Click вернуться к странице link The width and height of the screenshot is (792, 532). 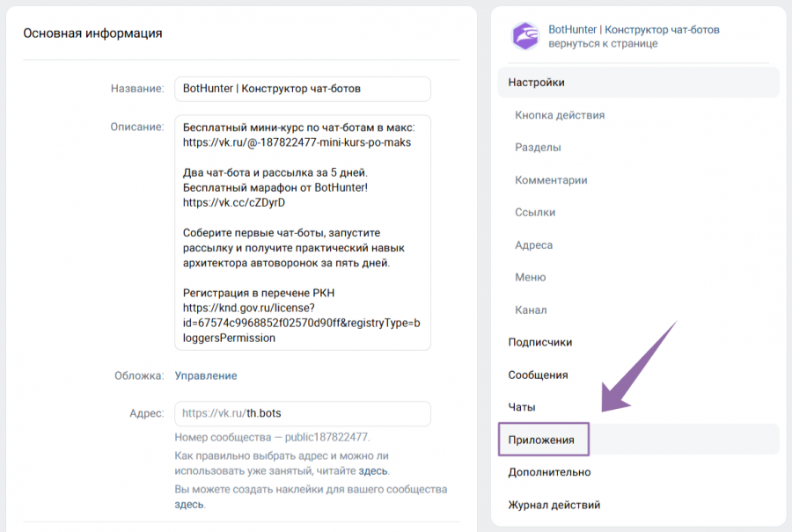tap(603, 43)
